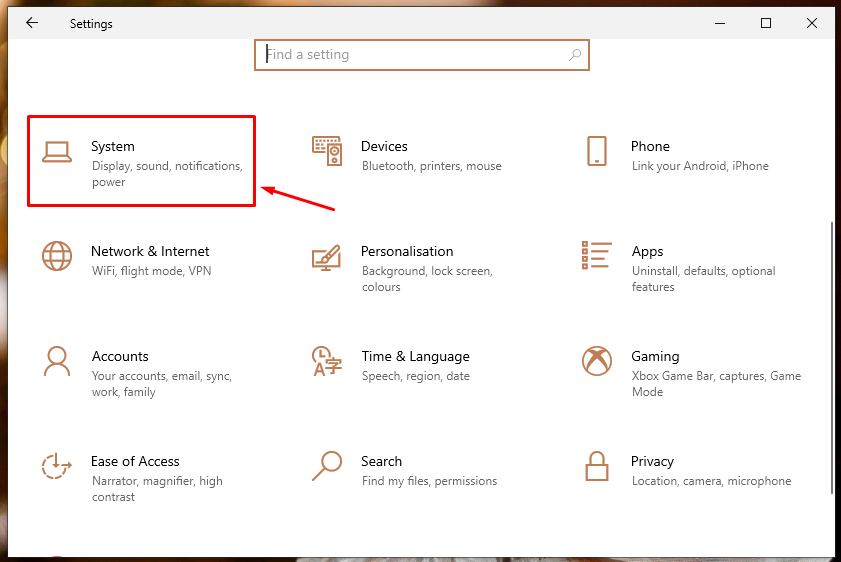Image resolution: width=841 pixels, height=562 pixels.
Task: Click 'Bluetooth, printers, mouse' description
Action: [x=432, y=166]
